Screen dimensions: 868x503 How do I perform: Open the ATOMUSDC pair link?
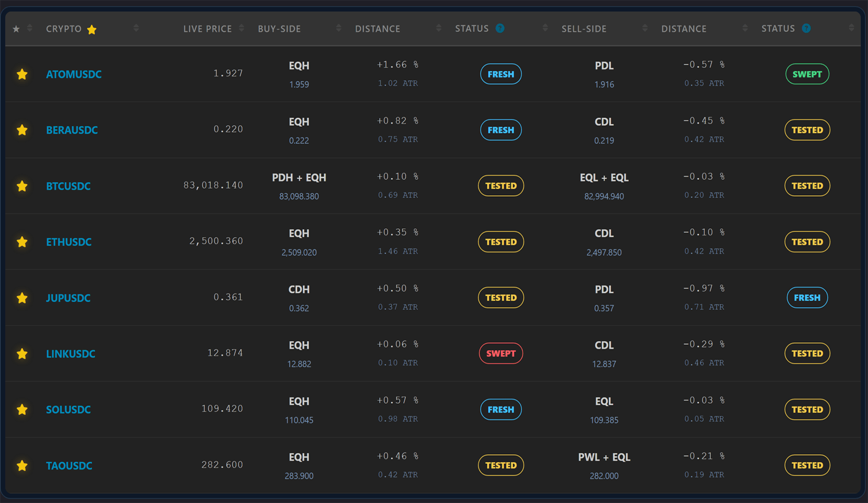tap(74, 74)
